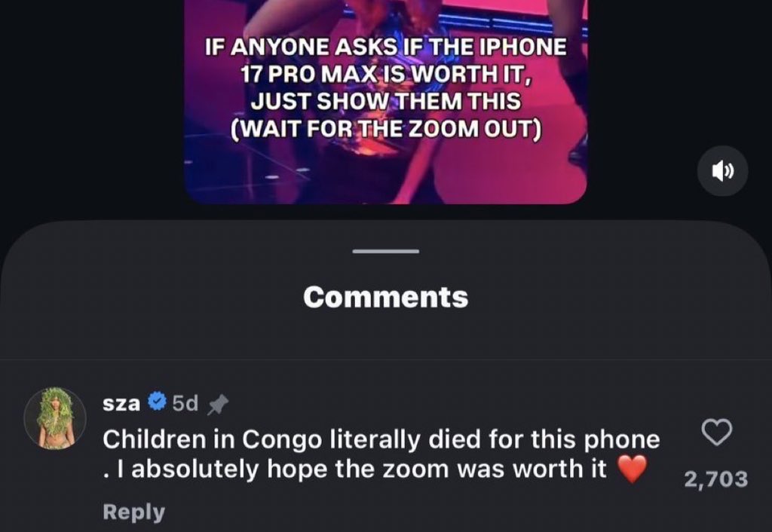
Task: Tap the 'JUST SHOW THEM THIS' caption line
Action: click(x=385, y=102)
